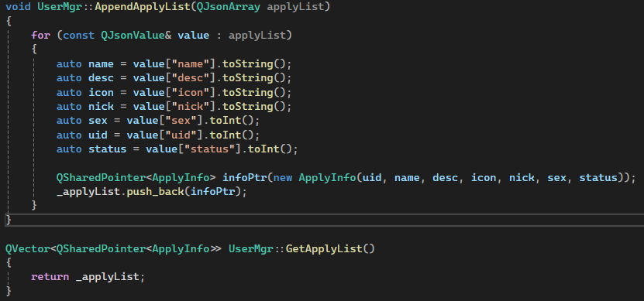Select the QJsonValue type in loop
The width and height of the screenshot is (644, 301).
click(133, 36)
